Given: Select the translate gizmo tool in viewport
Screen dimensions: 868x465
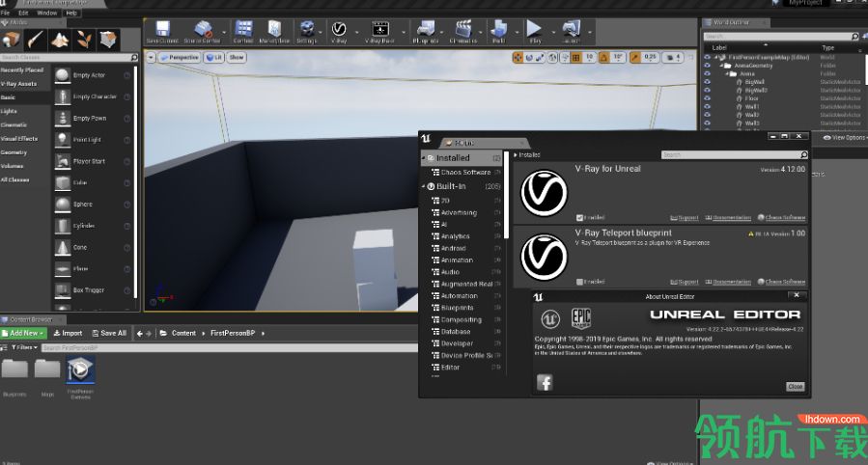Looking at the screenshot, I should (x=518, y=57).
